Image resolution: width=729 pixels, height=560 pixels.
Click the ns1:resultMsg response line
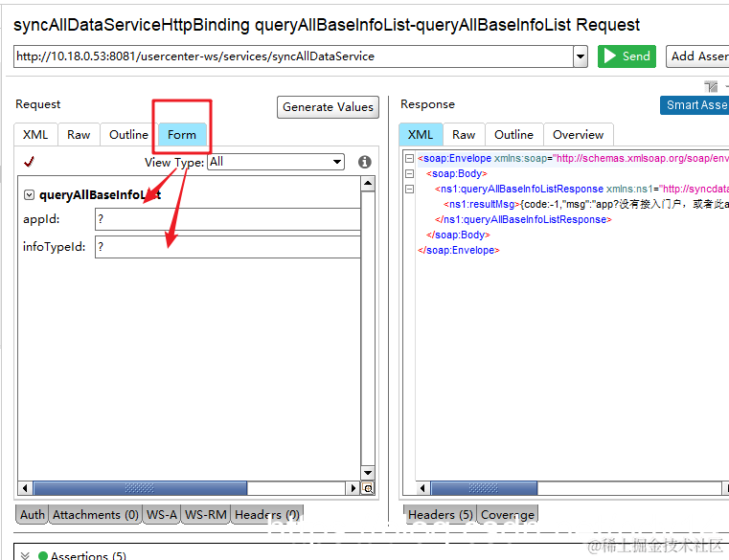pyautogui.click(x=586, y=205)
